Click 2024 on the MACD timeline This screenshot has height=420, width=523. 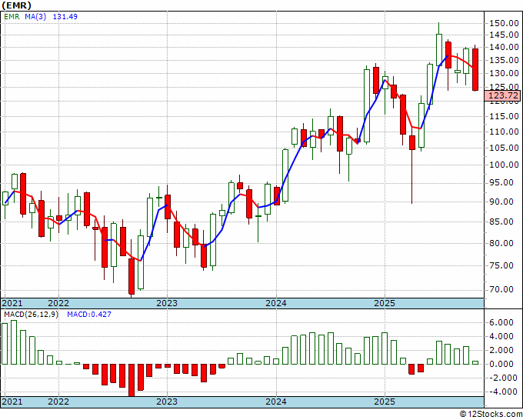(x=276, y=402)
